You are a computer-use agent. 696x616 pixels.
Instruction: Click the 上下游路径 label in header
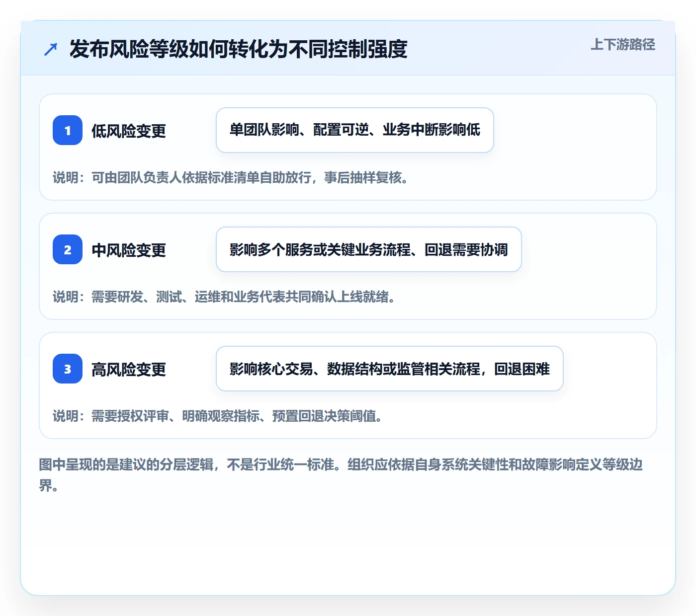623,45
